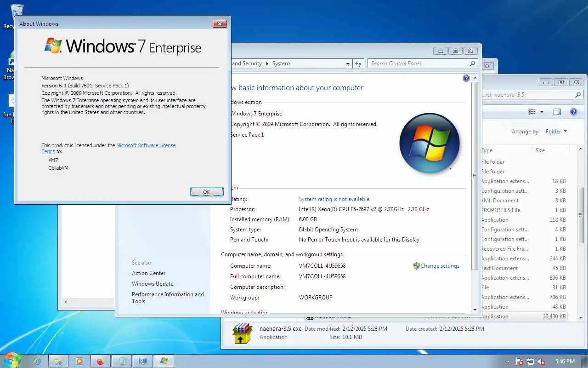This screenshot has width=588, height=368.
Task: Open Windows Explorer from the taskbar
Action: 58,361
